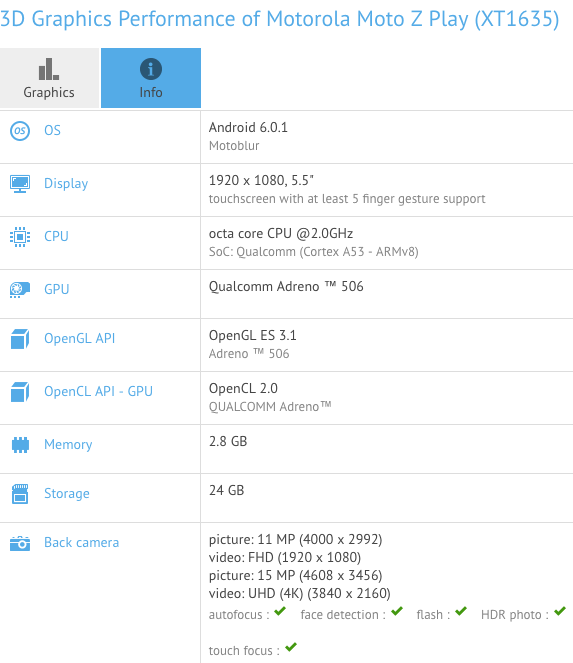Click the Info circle icon
The image size is (573, 663).
tap(151, 69)
